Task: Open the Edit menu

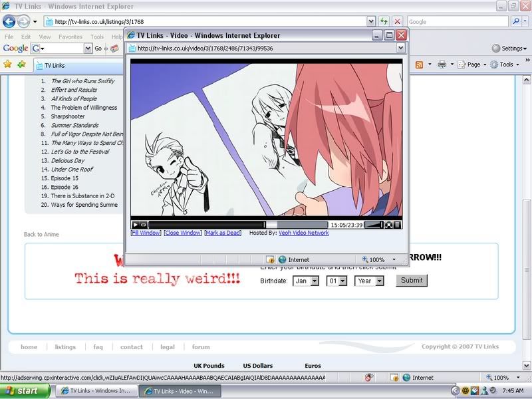Action: point(26,37)
